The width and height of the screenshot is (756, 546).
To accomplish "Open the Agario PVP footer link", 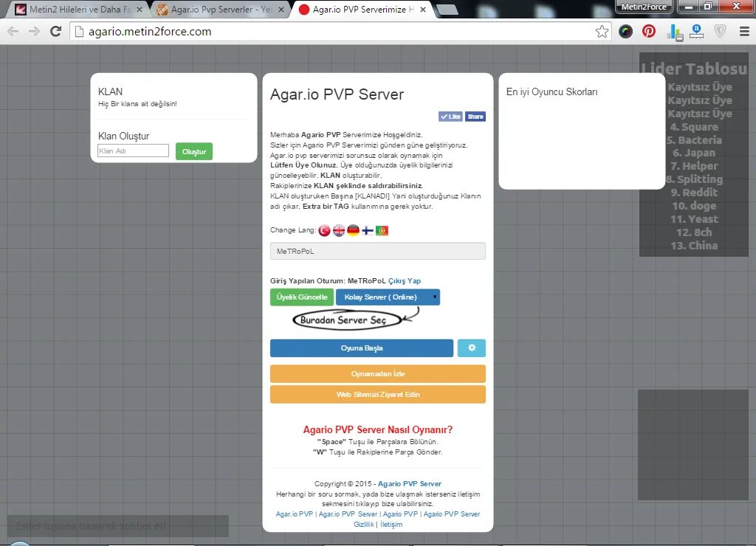I will [x=400, y=514].
